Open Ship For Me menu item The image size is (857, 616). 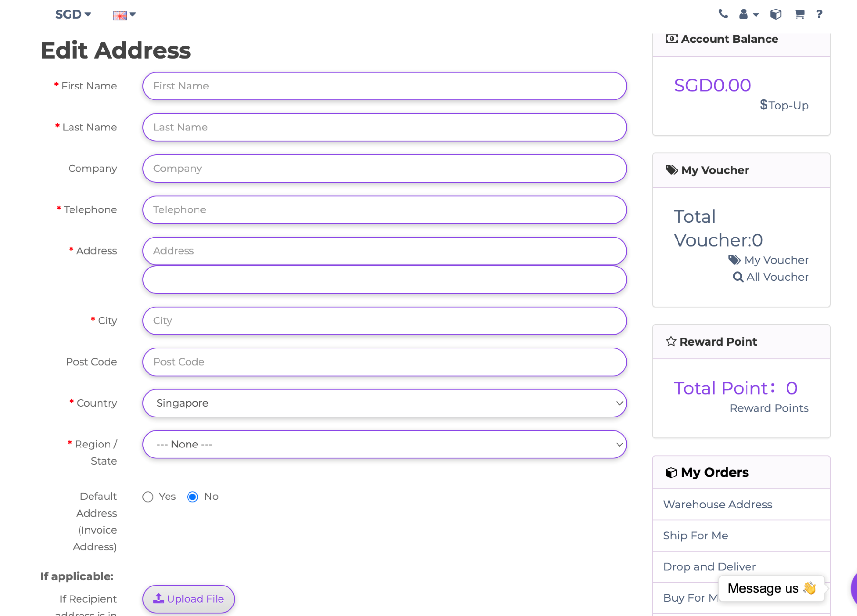696,536
